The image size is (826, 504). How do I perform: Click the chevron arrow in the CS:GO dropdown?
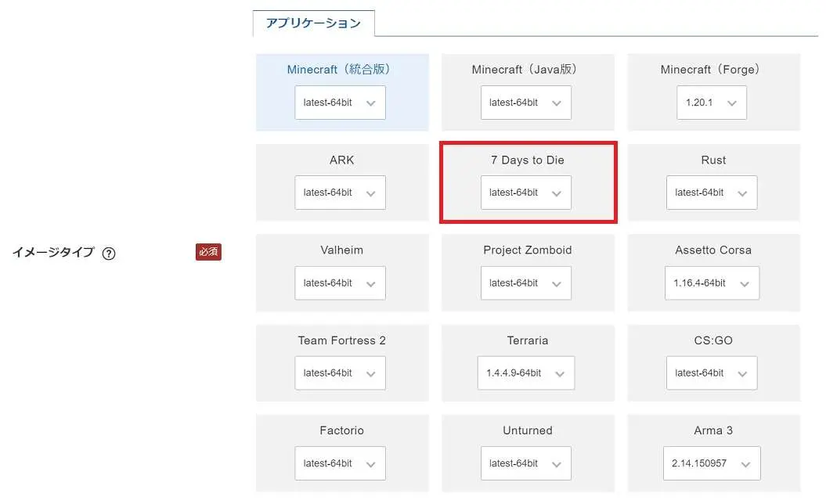click(742, 374)
